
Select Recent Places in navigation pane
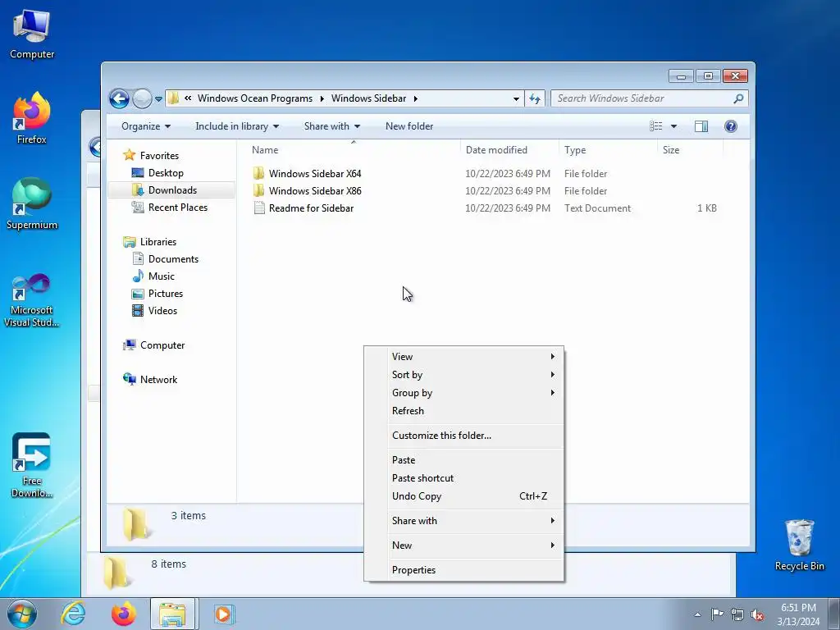(177, 208)
